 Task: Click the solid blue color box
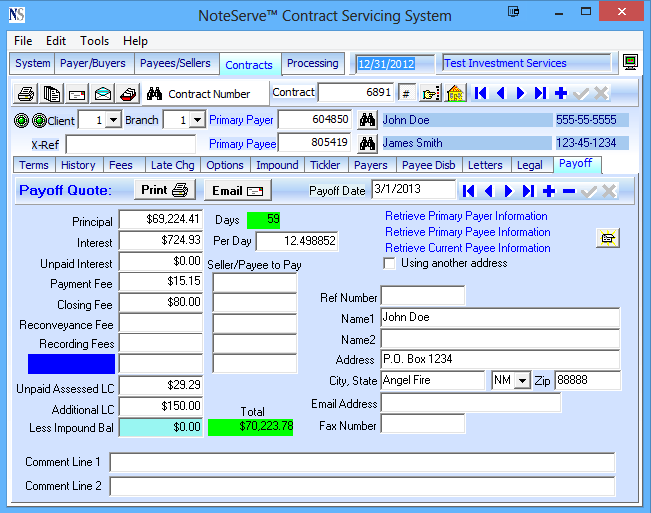[x=72, y=364]
